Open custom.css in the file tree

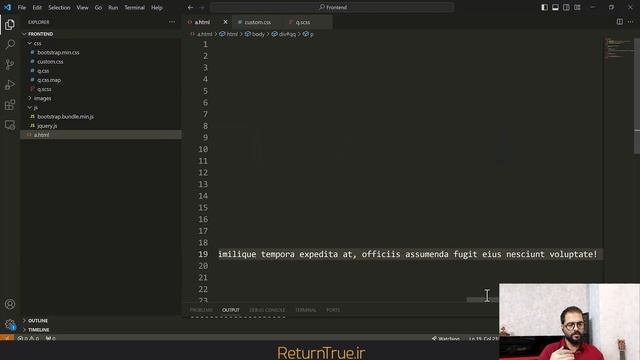click(x=50, y=62)
